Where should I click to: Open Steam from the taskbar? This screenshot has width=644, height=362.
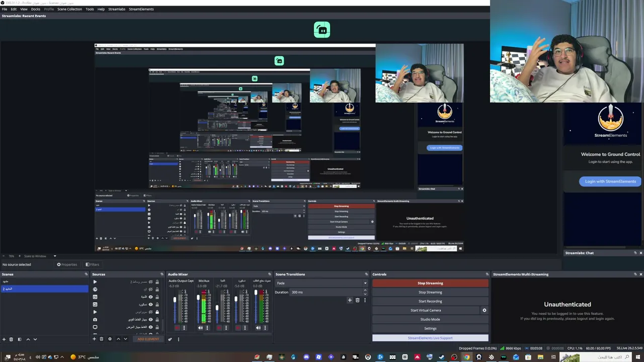[442, 357]
